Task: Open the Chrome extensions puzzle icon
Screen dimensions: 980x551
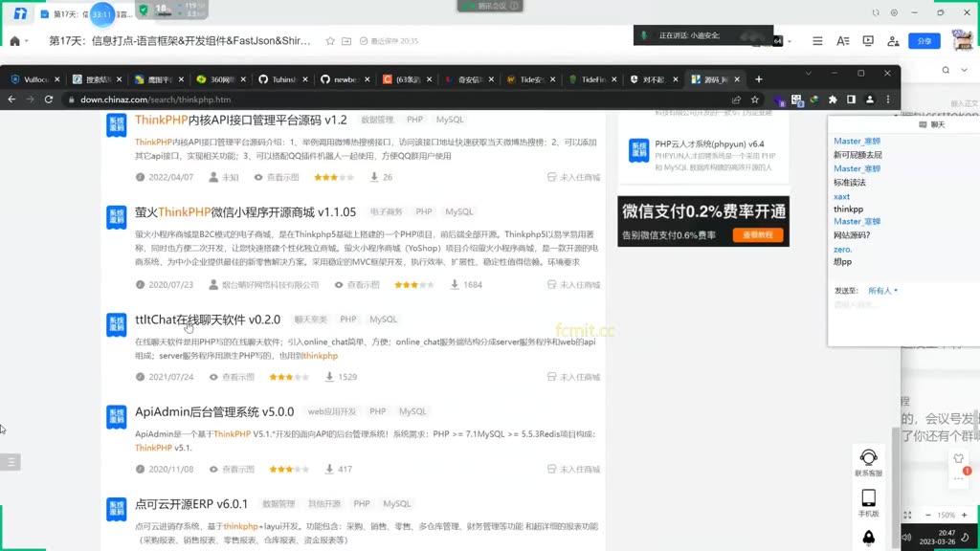Action: tap(833, 99)
